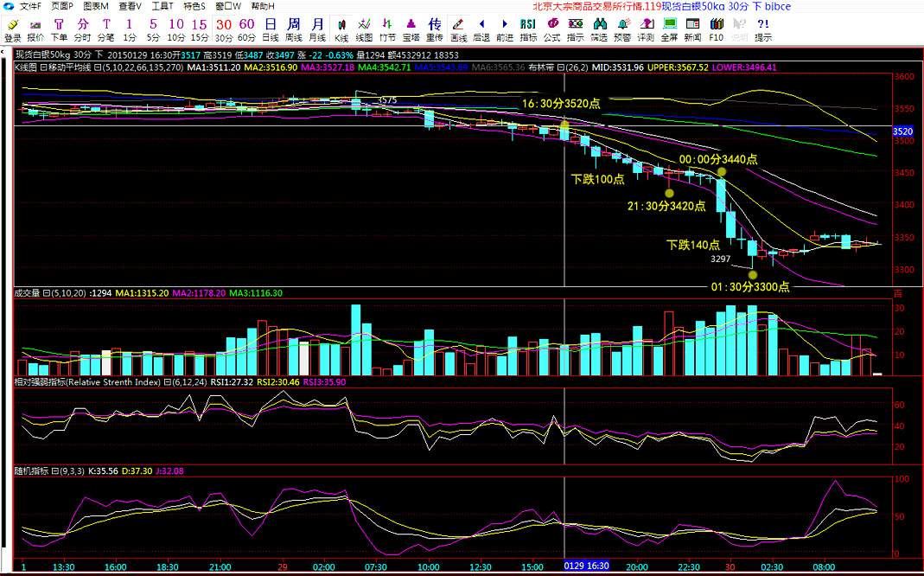Open the 工具T menu
The height and width of the screenshot is (576, 924).
tap(162, 6)
